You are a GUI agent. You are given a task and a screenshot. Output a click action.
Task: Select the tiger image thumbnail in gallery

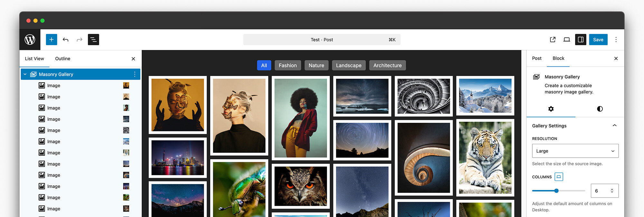(485, 158)
